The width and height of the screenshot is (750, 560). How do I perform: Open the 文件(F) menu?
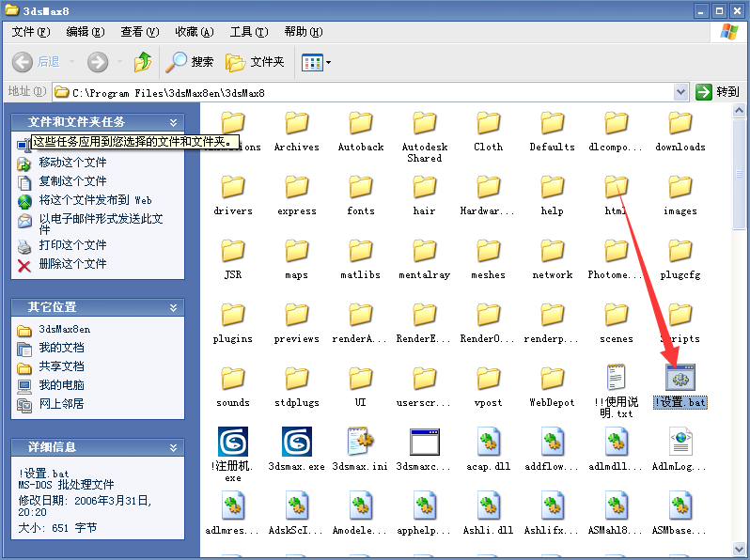31,32
